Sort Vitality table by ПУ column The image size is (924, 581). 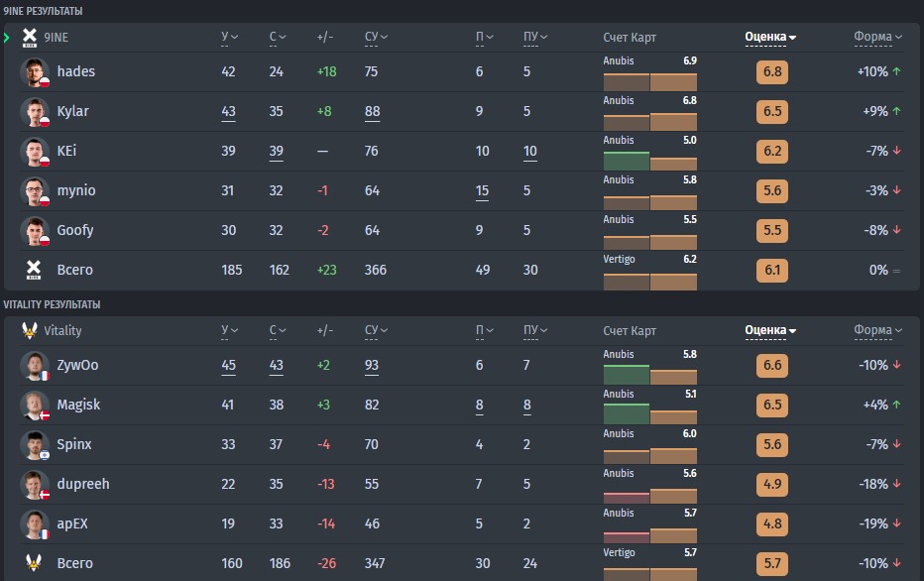click(x=535, y=330)
